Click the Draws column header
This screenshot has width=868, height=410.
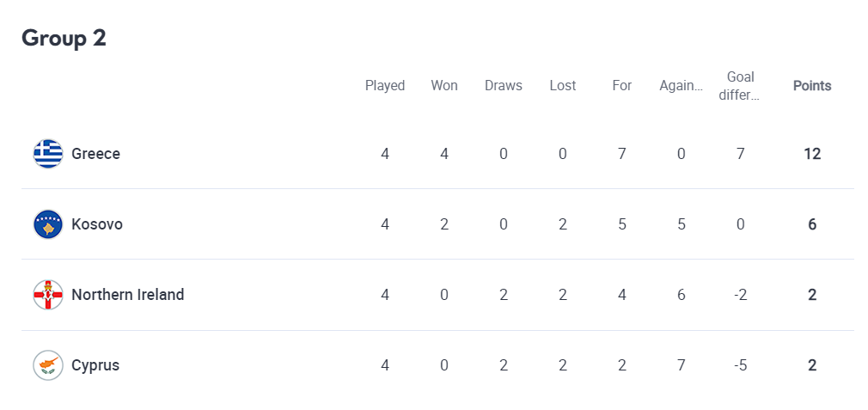504,86
